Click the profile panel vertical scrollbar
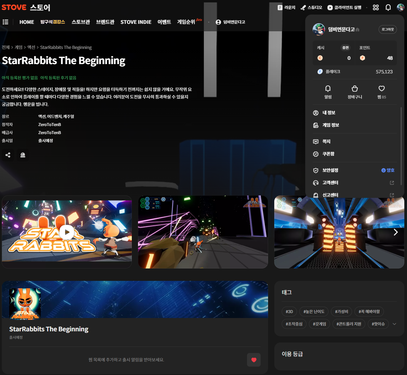This screenshot has width=407, height=375. (x=401, y=146)
